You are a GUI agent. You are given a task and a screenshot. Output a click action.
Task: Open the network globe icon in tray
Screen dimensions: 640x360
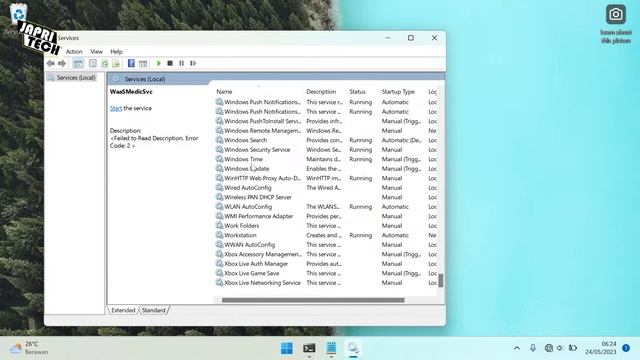[x=549, y=348]
